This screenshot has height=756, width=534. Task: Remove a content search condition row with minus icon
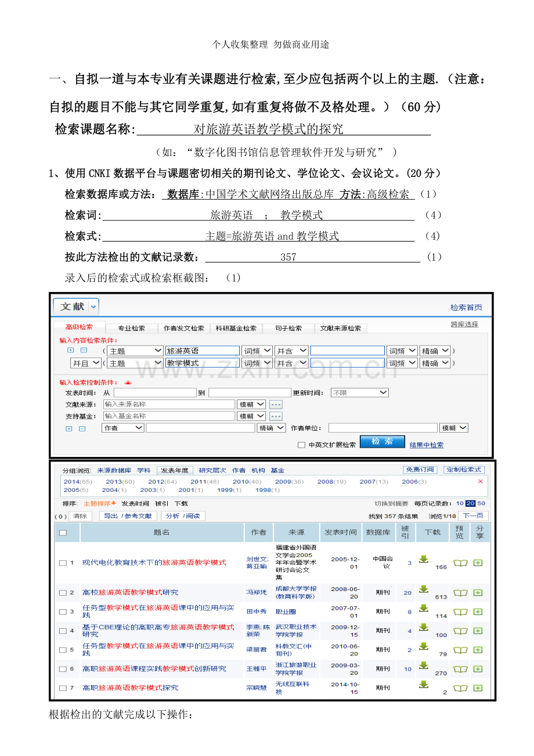(x=84, y=351)
